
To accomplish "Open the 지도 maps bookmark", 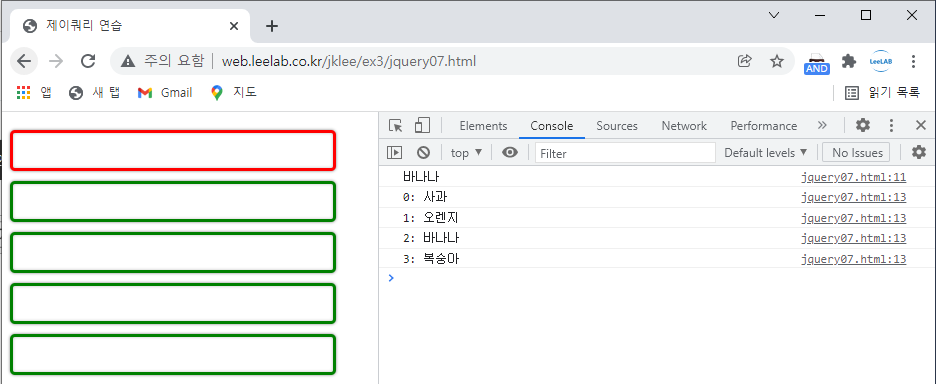I will [233, 93].
